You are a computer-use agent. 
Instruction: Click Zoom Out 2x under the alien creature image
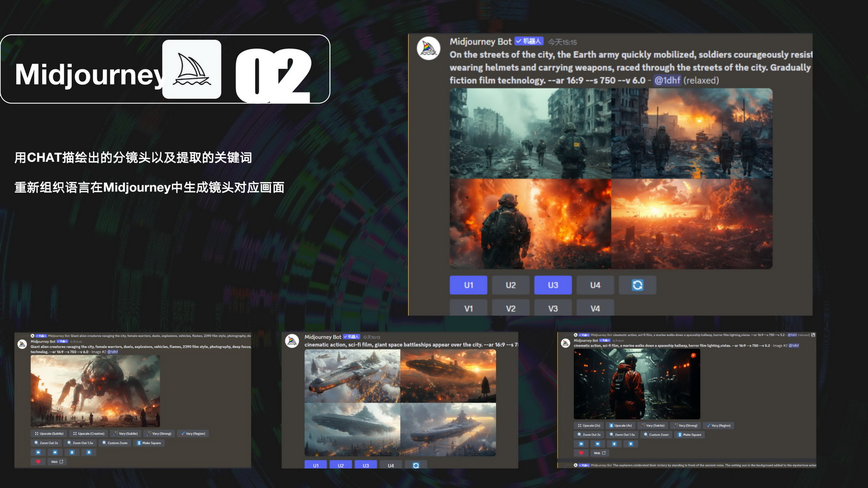coord(46,443)
